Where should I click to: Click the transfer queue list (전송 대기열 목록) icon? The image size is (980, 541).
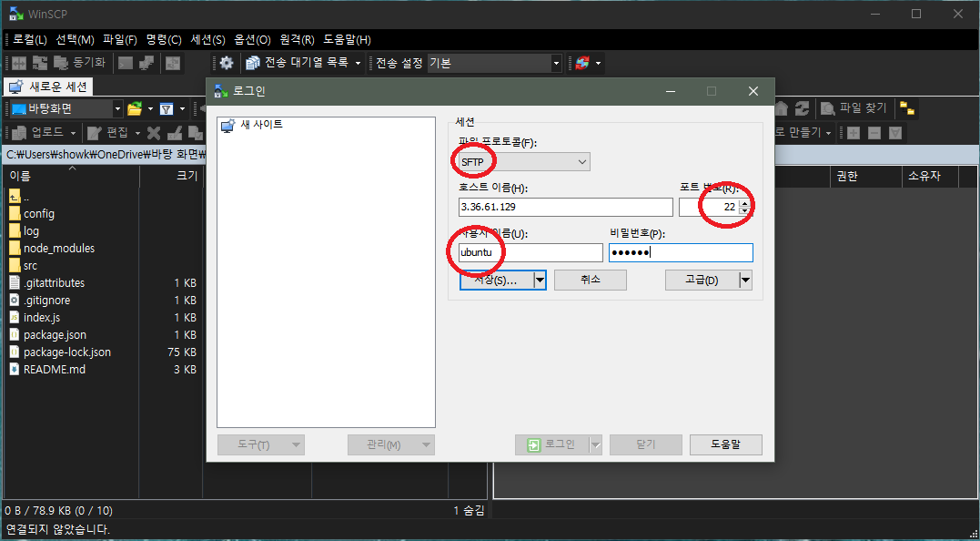(x=252, y=63)
